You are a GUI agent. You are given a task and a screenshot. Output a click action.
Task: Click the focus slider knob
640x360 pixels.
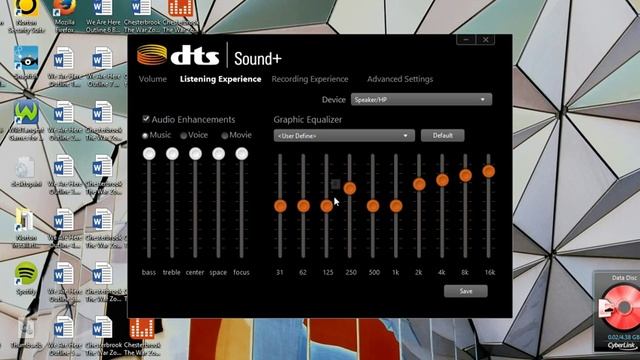point(242,153)
